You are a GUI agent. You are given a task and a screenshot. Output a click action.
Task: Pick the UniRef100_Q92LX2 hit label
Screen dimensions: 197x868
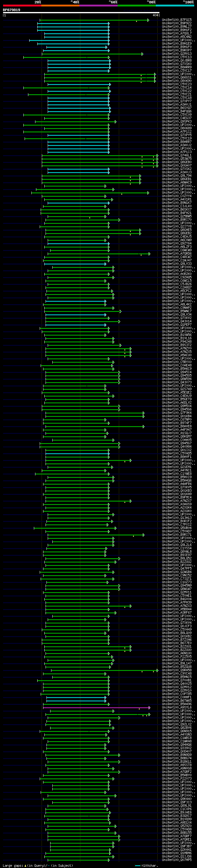point(176,724)
